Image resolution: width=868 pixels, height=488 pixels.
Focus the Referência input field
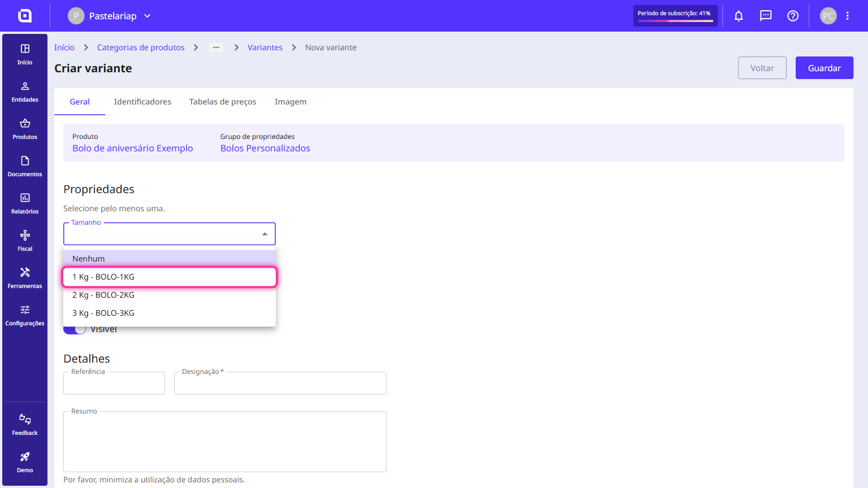click(114, 383)
